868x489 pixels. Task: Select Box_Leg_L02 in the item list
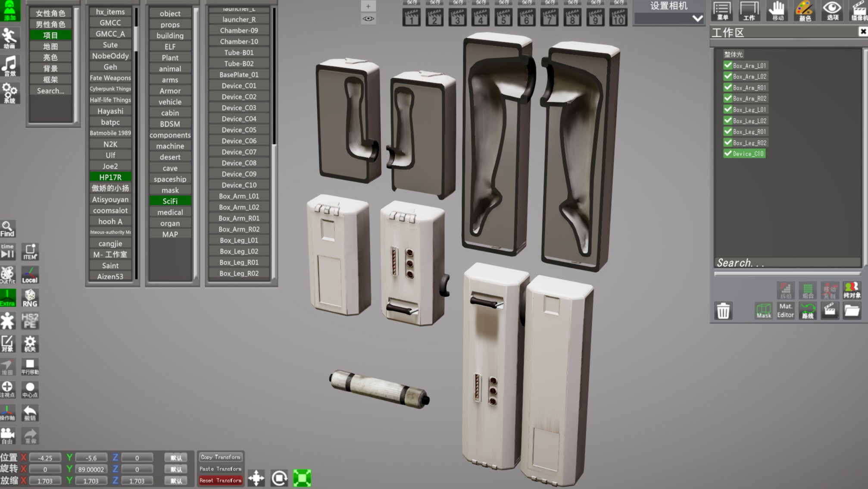(239, 251)
